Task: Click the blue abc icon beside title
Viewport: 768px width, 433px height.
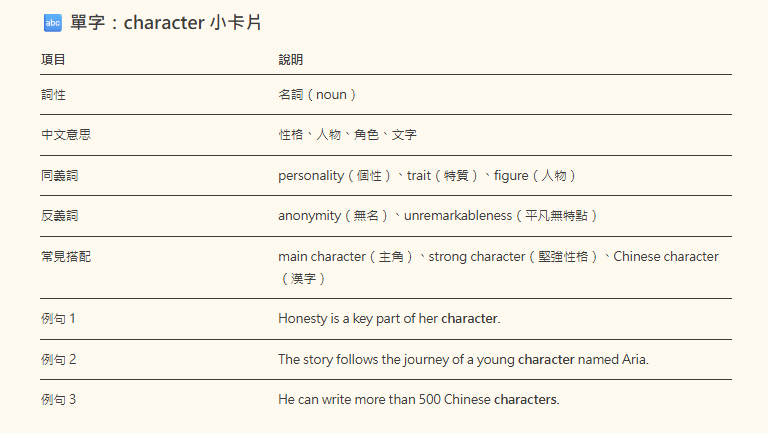Action: [53, 23]
